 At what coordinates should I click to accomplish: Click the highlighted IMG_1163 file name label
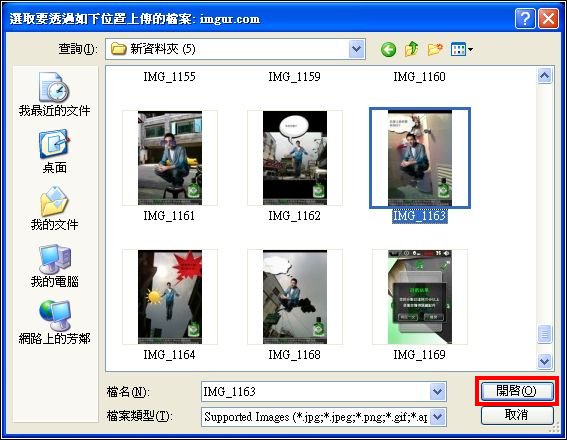[x=419, y=216]
